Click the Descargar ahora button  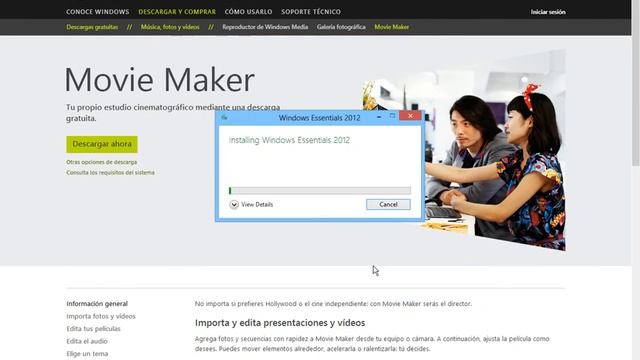(102, 144)
